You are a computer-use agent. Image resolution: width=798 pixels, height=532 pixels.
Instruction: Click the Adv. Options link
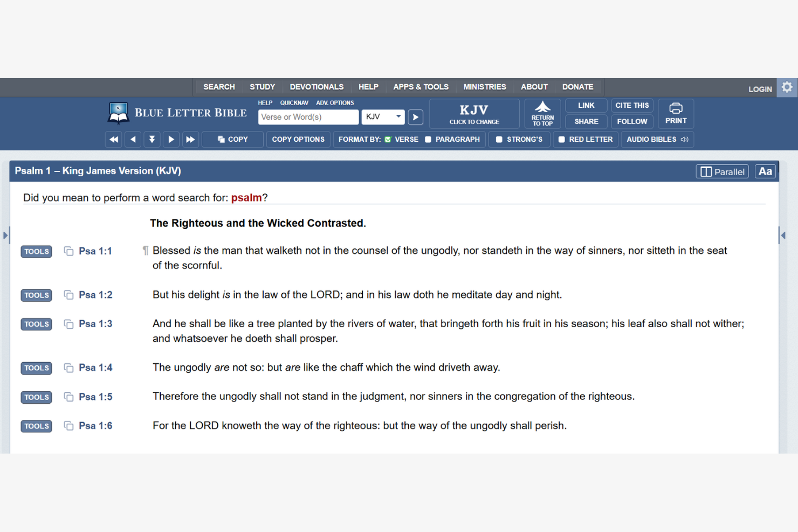click(x=335, y=103)
